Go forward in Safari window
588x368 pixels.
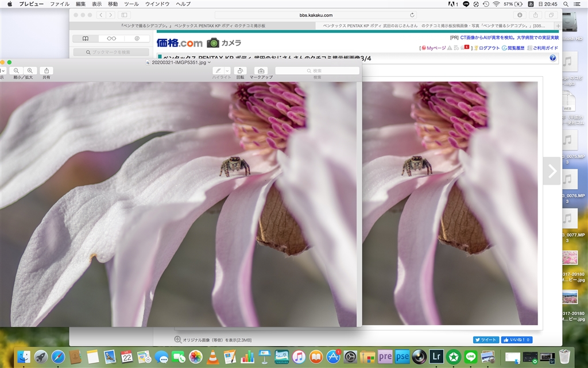coord(111,15)
